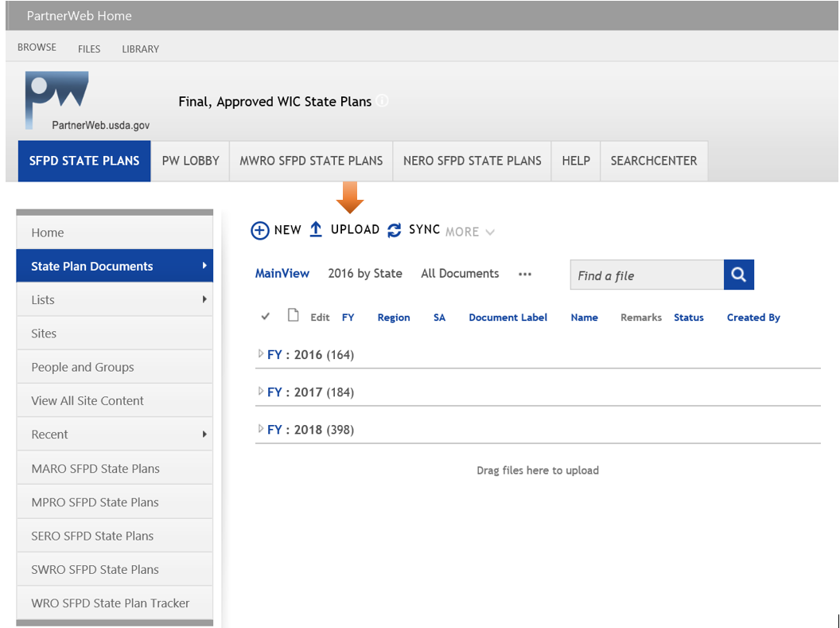The width and height of the screenshot is (840, 628).
Task: Click the New document plus icon
Action: click(x=260, y=231)
